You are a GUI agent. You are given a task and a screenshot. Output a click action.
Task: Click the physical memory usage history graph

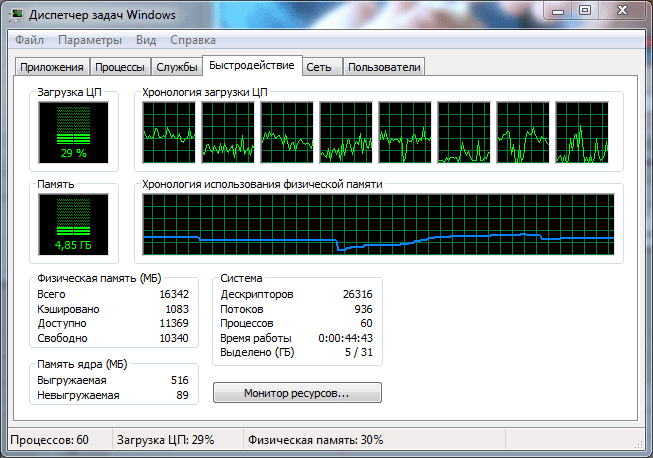coord(378,224)
